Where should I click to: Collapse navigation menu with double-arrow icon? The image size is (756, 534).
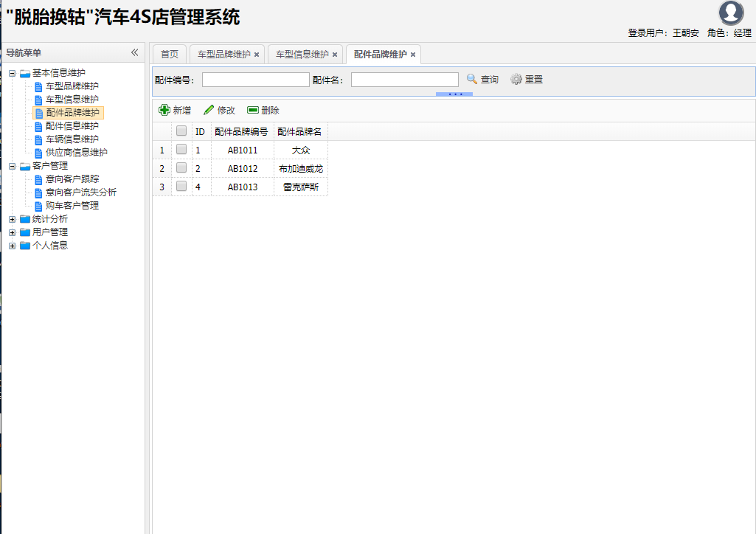pyautogui.click(x=134, y=52)
